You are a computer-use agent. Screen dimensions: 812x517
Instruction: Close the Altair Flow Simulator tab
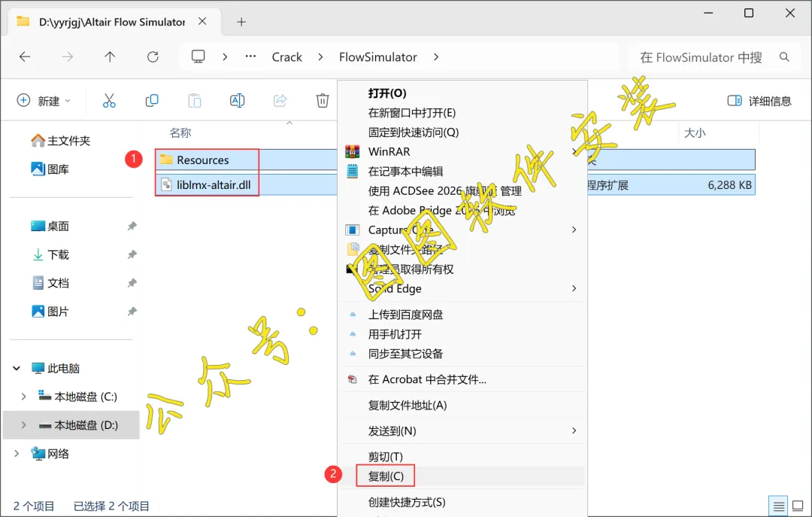(202, 21)
